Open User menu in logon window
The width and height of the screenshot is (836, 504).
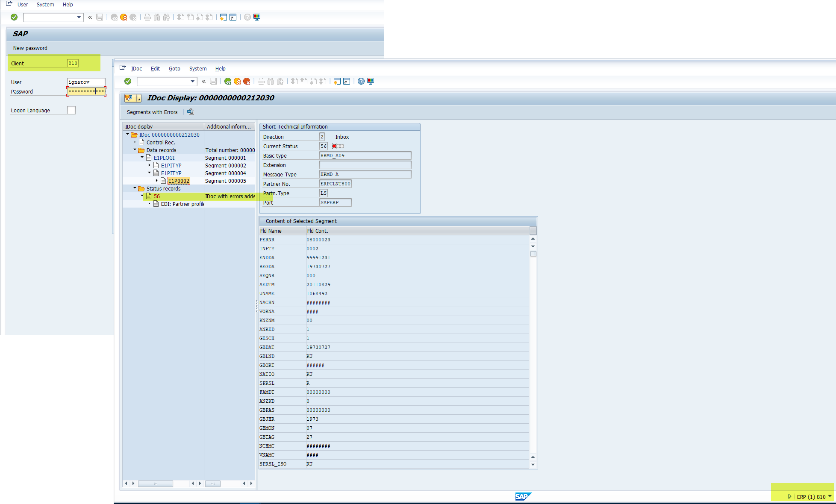23,4
